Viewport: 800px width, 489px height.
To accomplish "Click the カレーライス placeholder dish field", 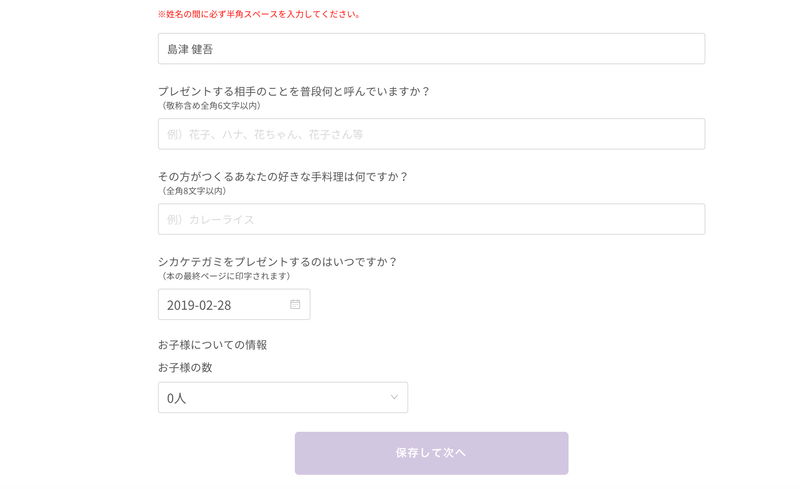I will (431, 219).
